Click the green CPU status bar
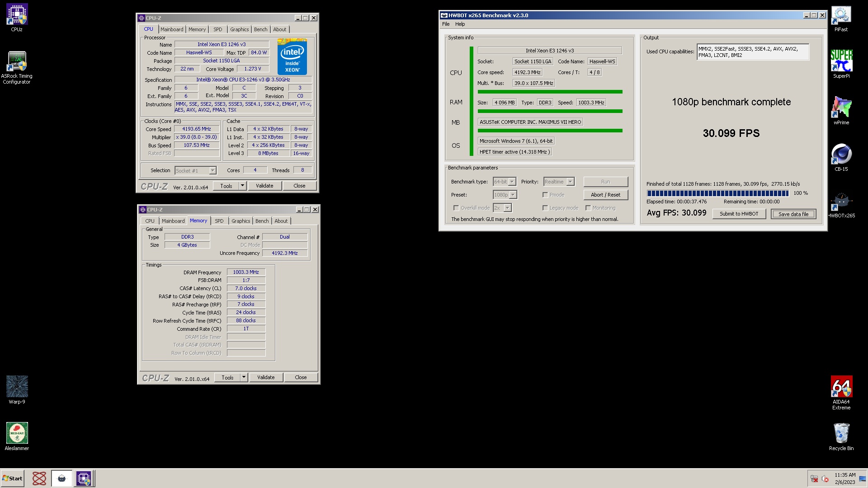 [550, 92]
